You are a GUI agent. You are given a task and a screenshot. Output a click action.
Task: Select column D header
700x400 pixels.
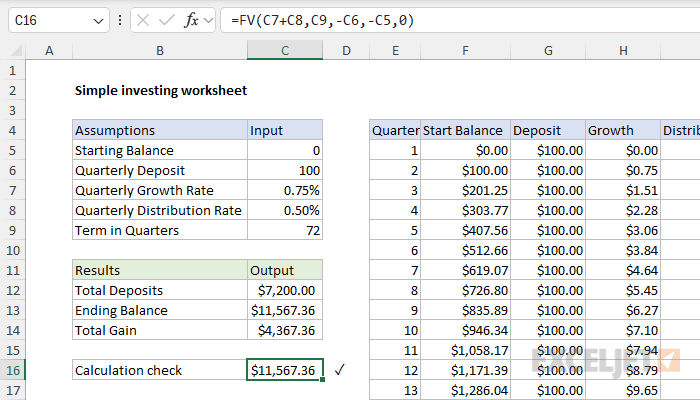[x=346, y=50]
